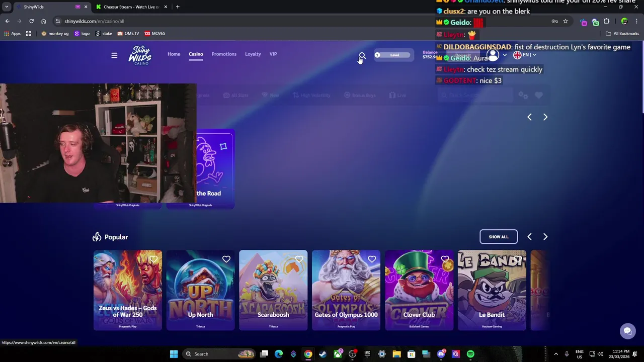Open Discord from the taskbar
The image size is (644, 362).
click(x=441, y=354)
